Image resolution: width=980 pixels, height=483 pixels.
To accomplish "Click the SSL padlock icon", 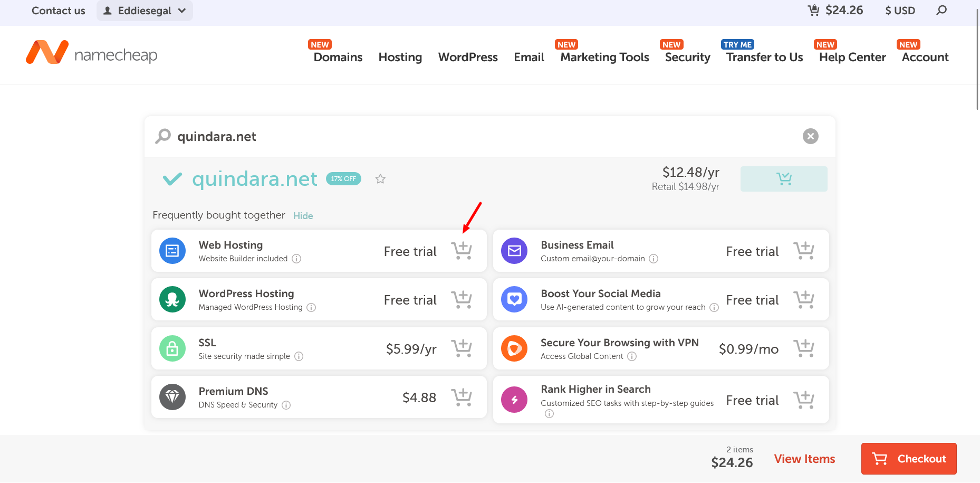I will [172, 348].
